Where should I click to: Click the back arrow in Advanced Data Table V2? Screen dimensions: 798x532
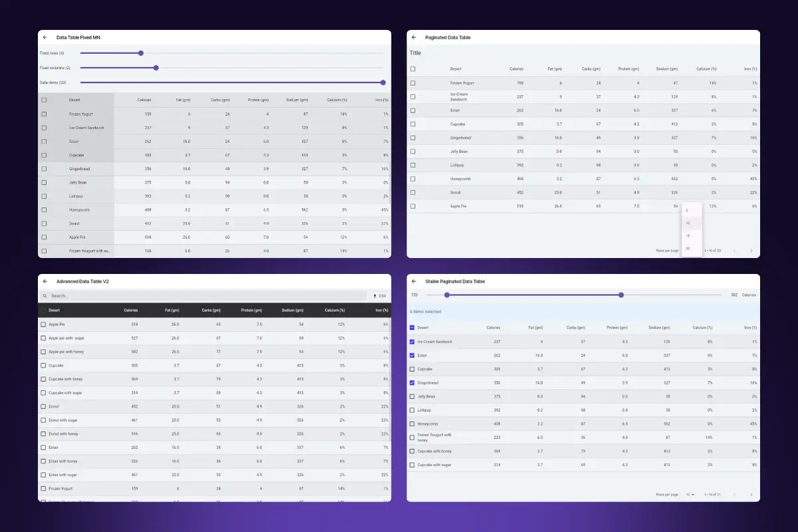click(45, 281)
